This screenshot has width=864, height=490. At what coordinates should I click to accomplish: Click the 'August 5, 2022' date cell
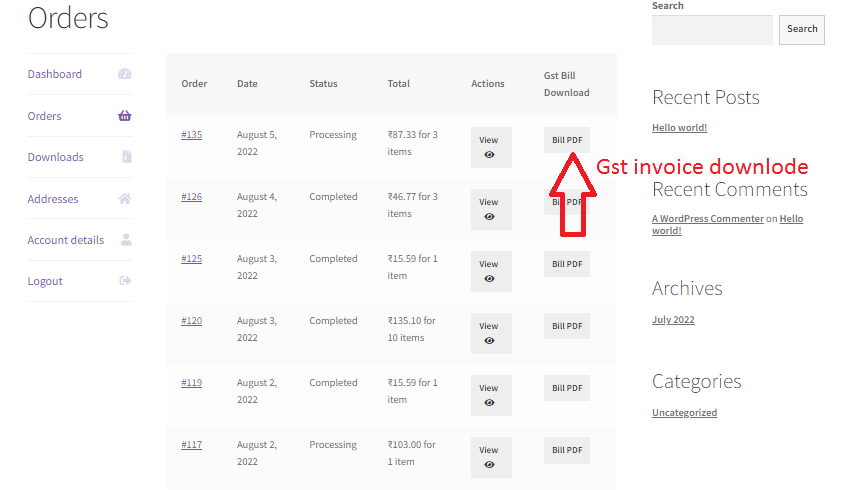coord(257,143)
